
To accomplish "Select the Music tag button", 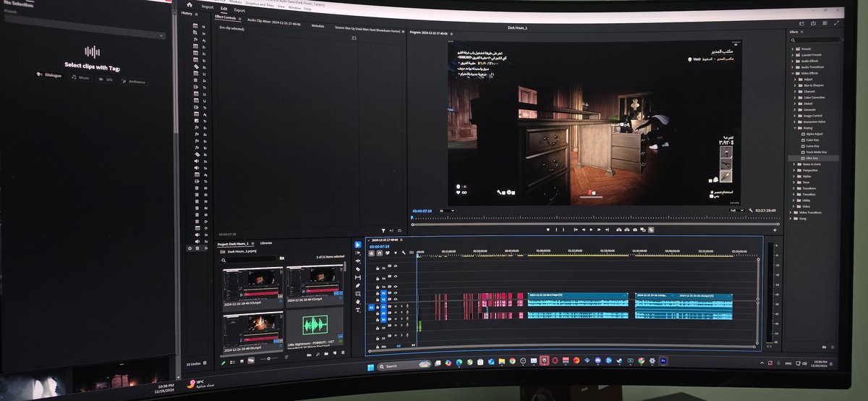I will 80,77.
